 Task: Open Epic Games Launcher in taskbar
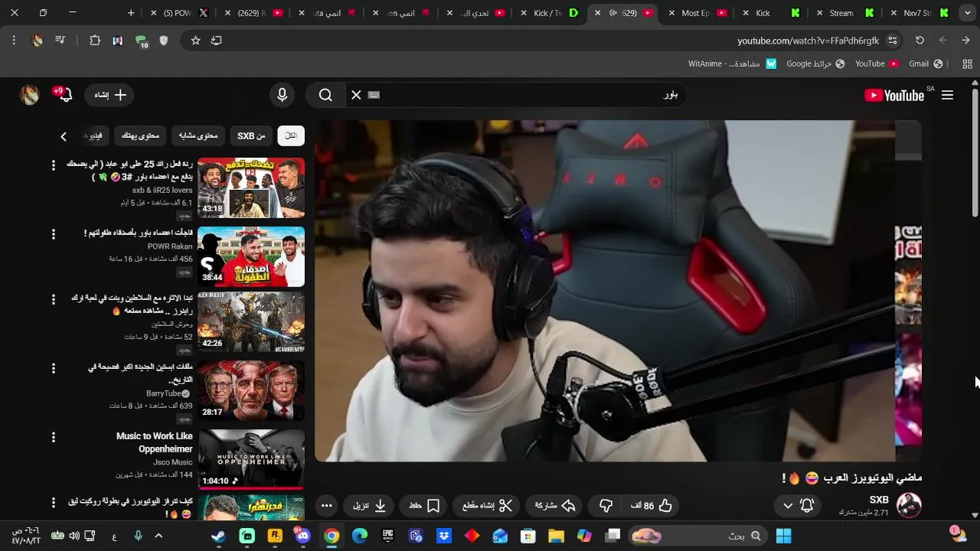pos(388,536)
